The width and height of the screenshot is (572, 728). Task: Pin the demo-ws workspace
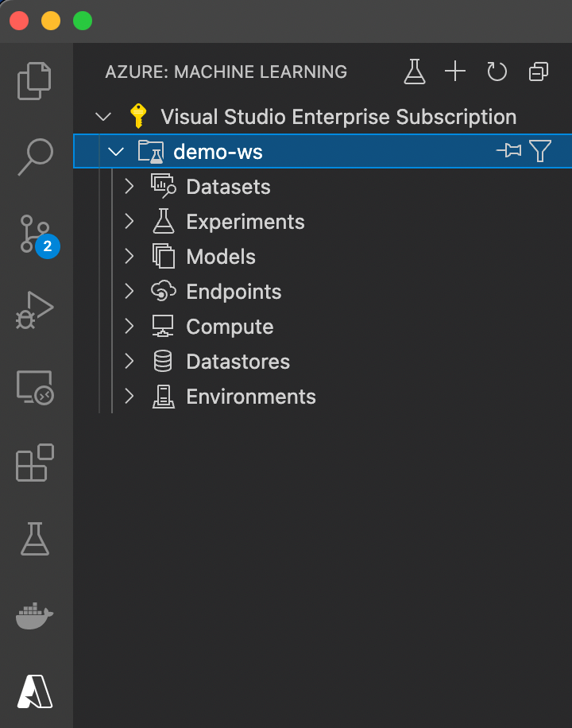[x=509, y=150]
